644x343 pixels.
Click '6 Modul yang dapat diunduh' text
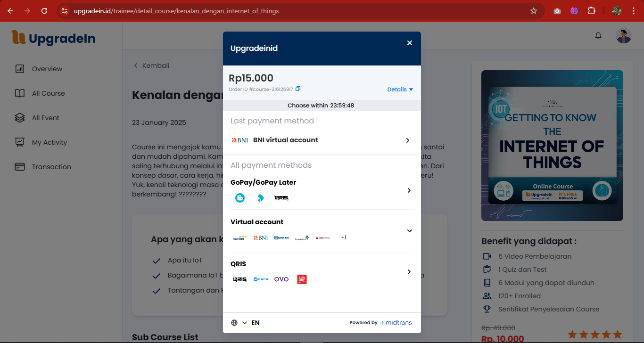click(x=546, y=283)
